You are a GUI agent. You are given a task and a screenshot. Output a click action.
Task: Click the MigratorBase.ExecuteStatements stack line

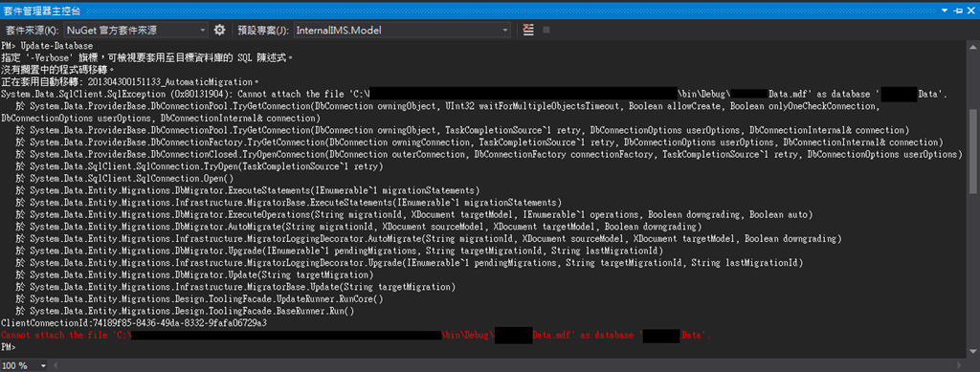tap(289, 202)
